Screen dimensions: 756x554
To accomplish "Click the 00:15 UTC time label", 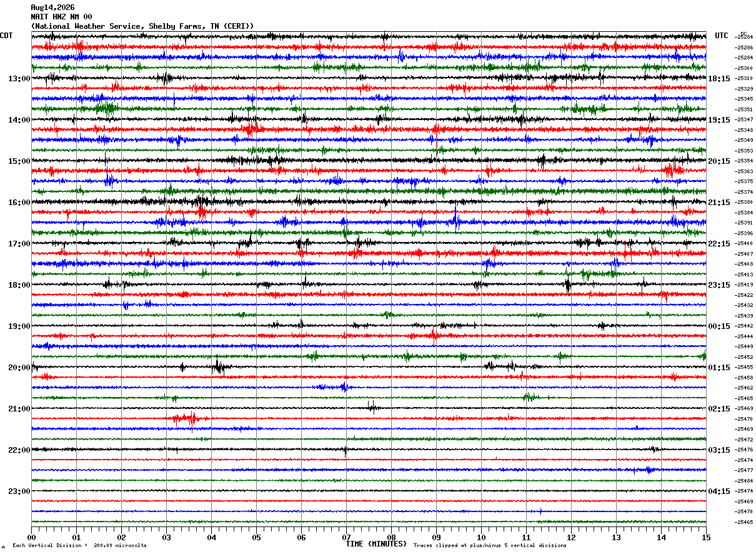I will (x=719, y=326).
